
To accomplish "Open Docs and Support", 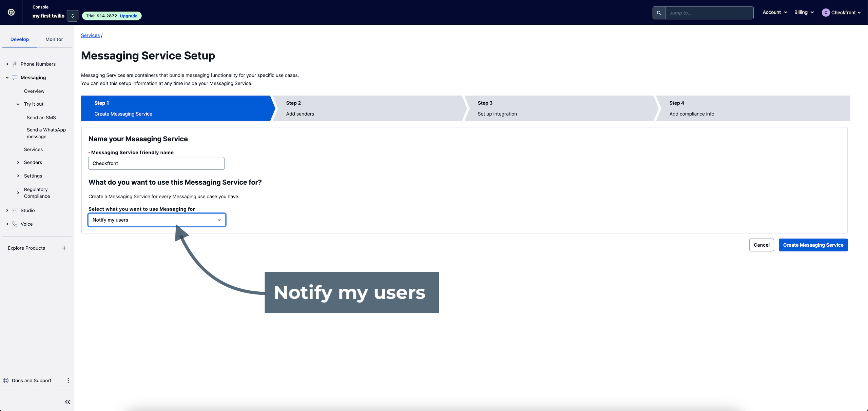I will pyautogui.click(x=32, y=381).
